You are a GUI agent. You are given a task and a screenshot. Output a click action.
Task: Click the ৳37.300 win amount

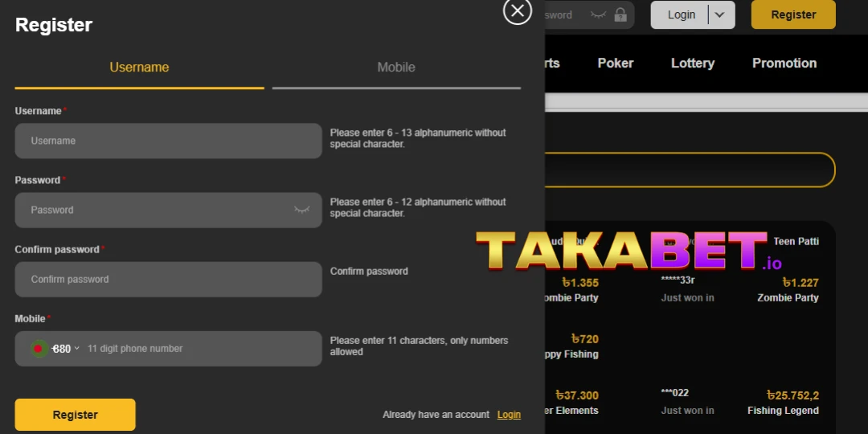pos(577,395)
